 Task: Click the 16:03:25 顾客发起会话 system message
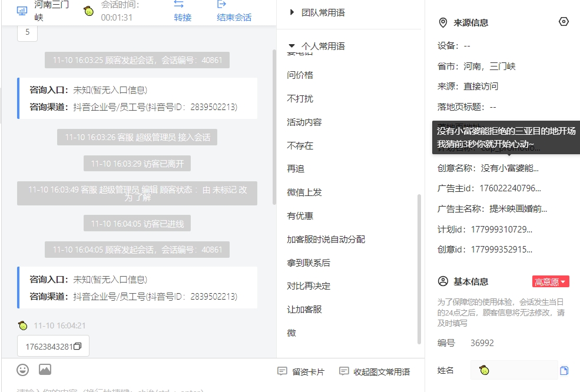pyautogui.click(x=137, y=60)
